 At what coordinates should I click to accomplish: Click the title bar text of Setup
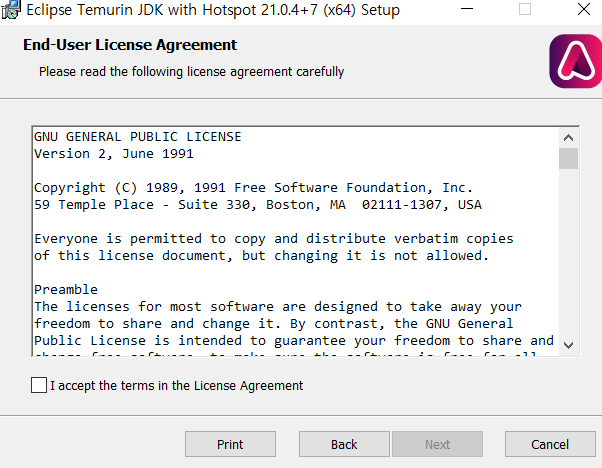pyautogui.click(x=213, y=10)
